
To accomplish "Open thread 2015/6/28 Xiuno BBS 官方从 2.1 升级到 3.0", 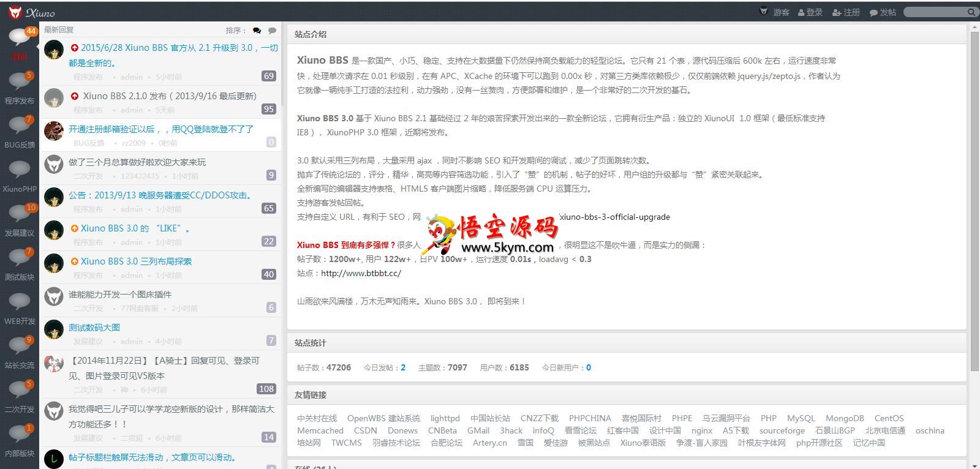I will (173, 55).
